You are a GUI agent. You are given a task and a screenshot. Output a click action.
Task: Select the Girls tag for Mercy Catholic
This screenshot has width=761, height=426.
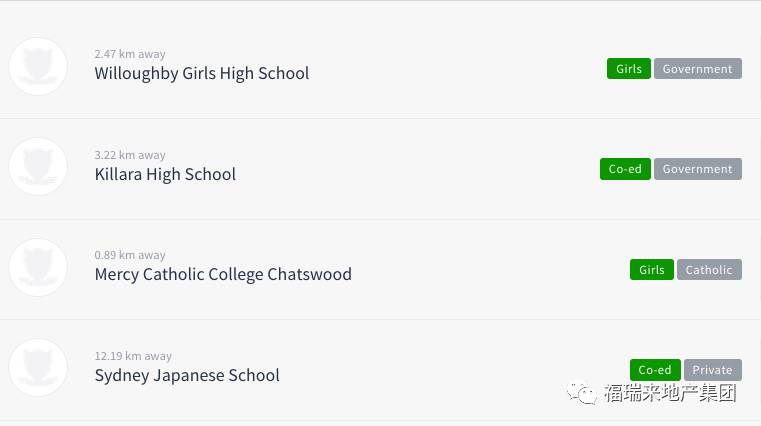pyautogui.click(x=652, y=270)
